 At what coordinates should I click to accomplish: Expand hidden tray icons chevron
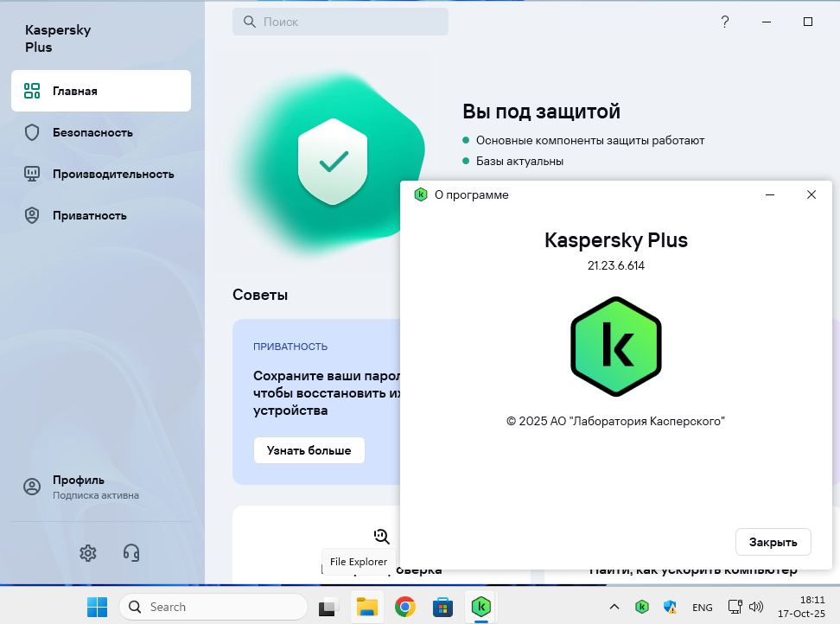coord(614,607)
